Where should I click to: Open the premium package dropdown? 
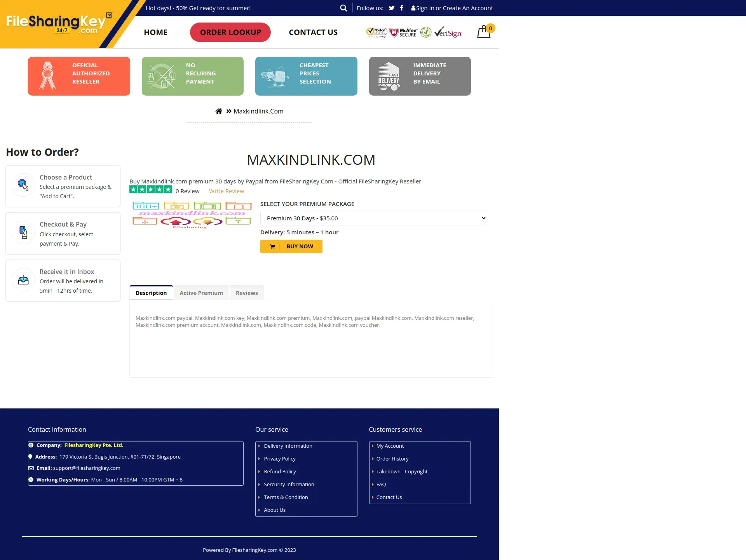[373, 218]
